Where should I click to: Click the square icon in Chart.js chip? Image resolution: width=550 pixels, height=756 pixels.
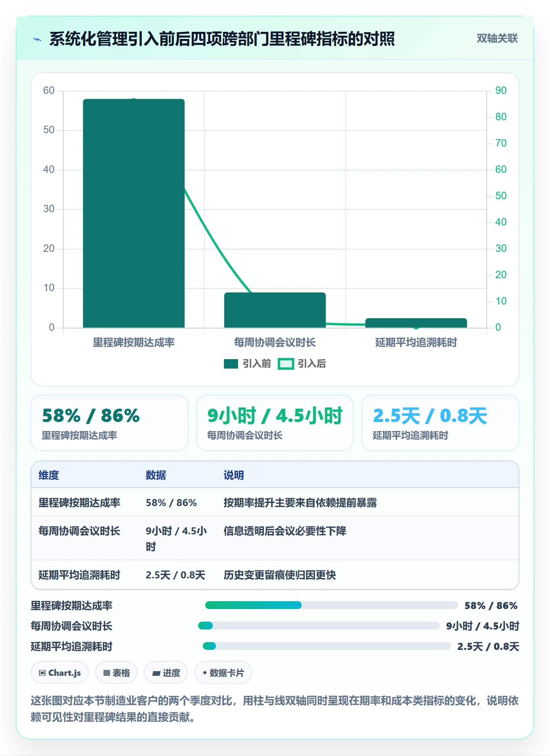pos(42,673)
